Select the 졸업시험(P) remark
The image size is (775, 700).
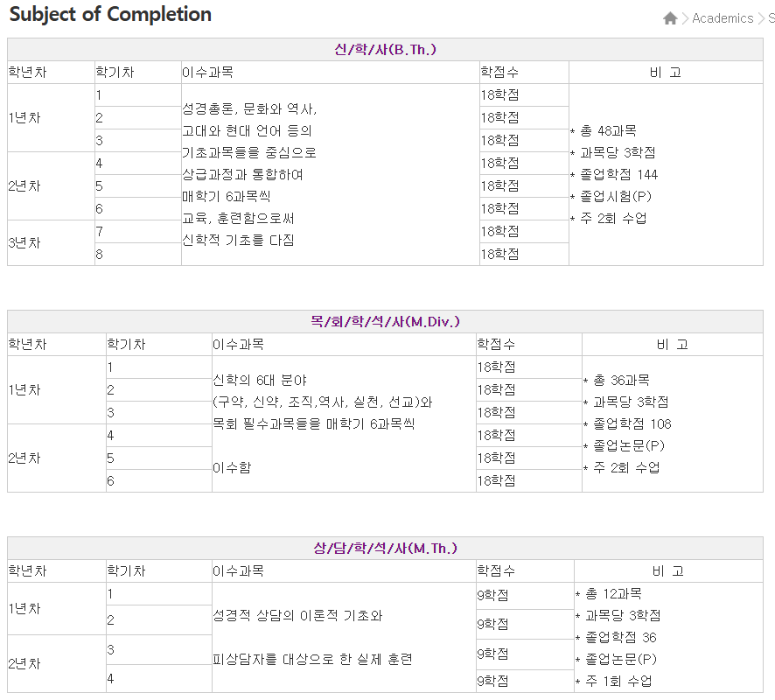pyautogui.click(x=615, y=196)
